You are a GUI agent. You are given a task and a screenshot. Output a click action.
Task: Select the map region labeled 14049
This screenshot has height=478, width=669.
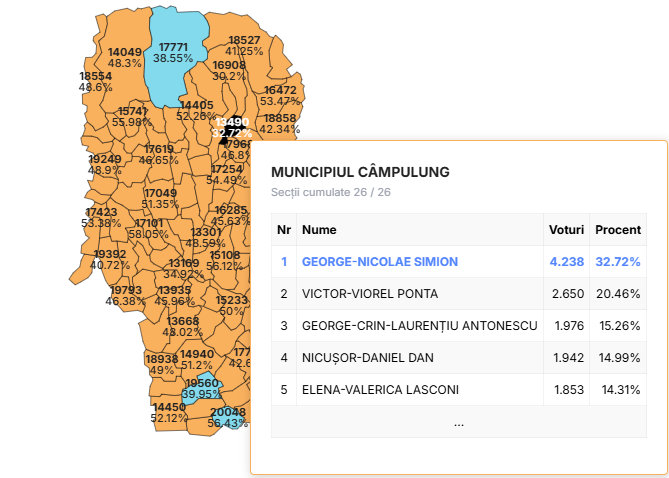[125, 57]
